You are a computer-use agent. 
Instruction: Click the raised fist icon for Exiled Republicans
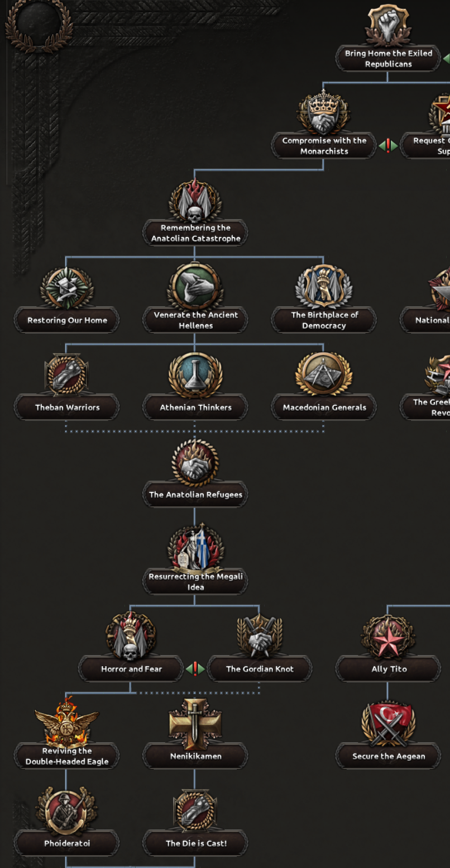pos(388,25)
